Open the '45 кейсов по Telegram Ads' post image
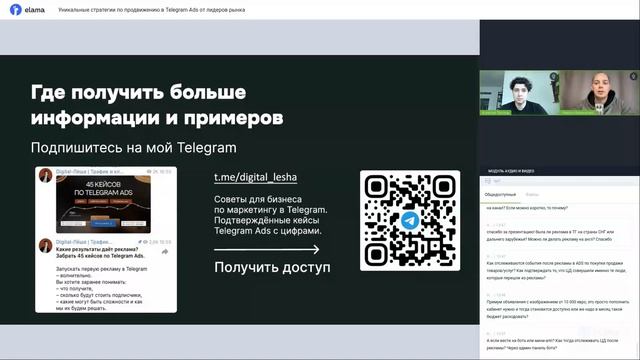Screen dimensions: 640x360 click(x=103, y=204)
